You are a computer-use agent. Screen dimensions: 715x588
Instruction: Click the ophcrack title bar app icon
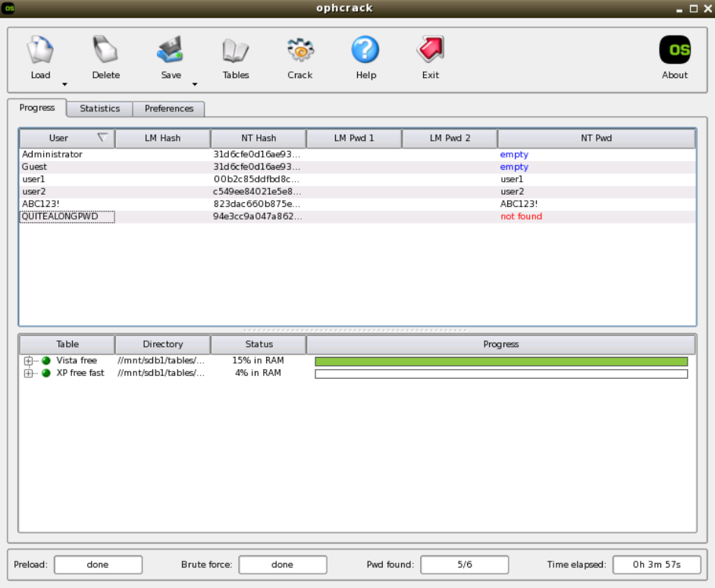pos(8,8)
